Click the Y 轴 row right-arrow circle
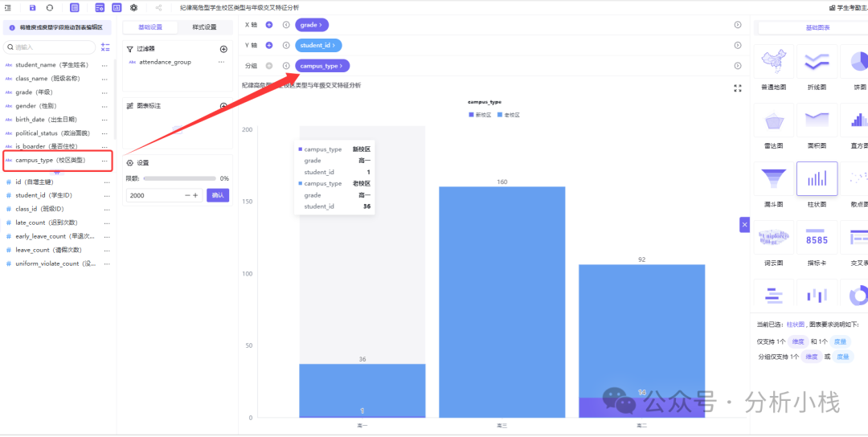 coord(737,45)
